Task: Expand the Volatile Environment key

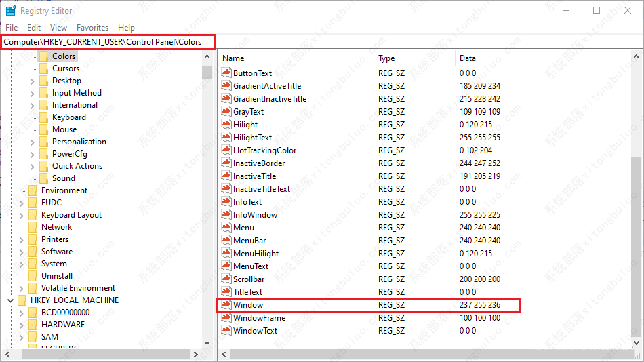Action: point(22,288)
